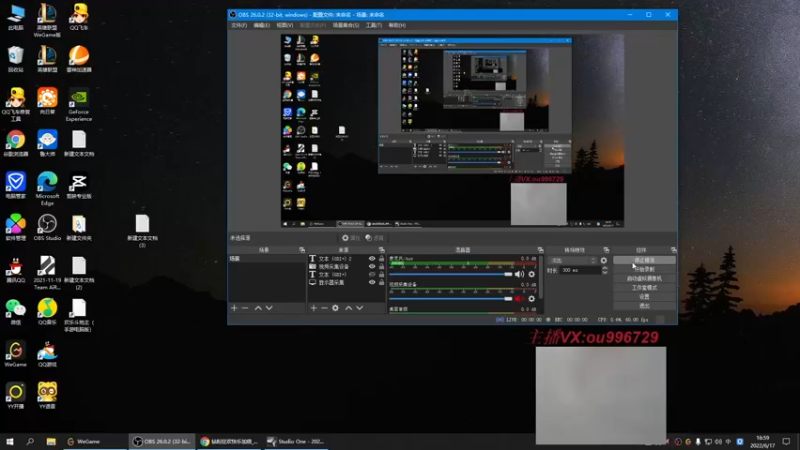Add a new source with the plus icon
The image size is (800, 450).
pos(314,308)
